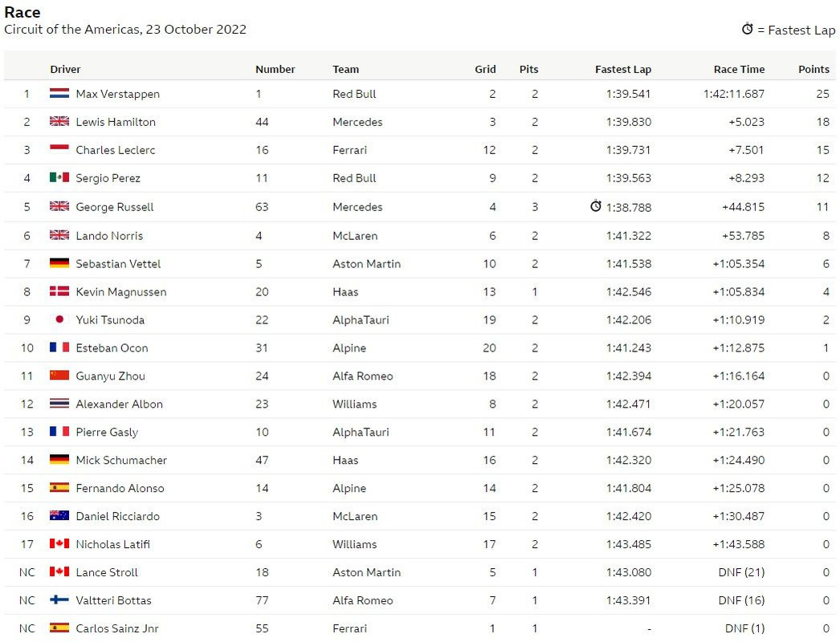The image size is (840, 642).
Task: Select the Points column header
Action: point(813,69)
